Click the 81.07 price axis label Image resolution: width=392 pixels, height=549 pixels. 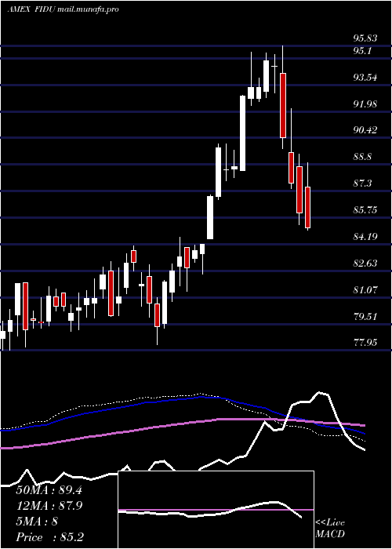pyautogui.click(x=365, y=290)
